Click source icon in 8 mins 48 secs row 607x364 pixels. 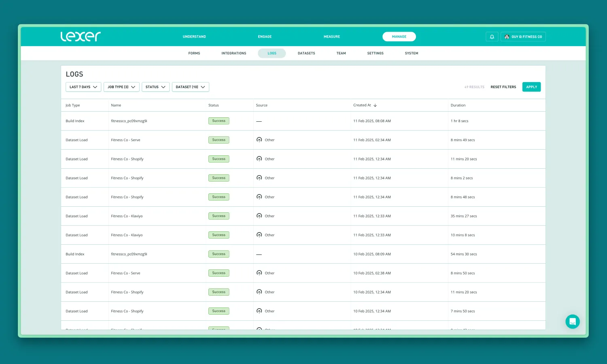tap(259, 197)
